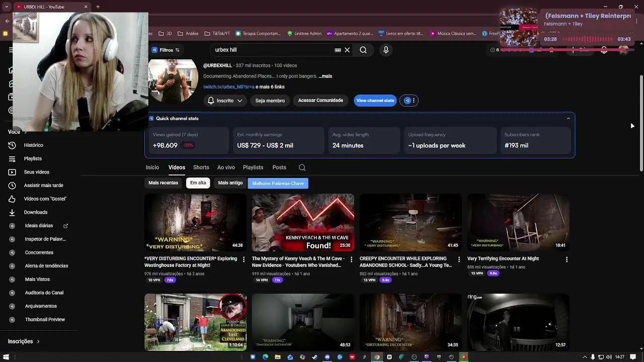
Task: Switch to Posts tab
Action: click(x=279, y=167)
